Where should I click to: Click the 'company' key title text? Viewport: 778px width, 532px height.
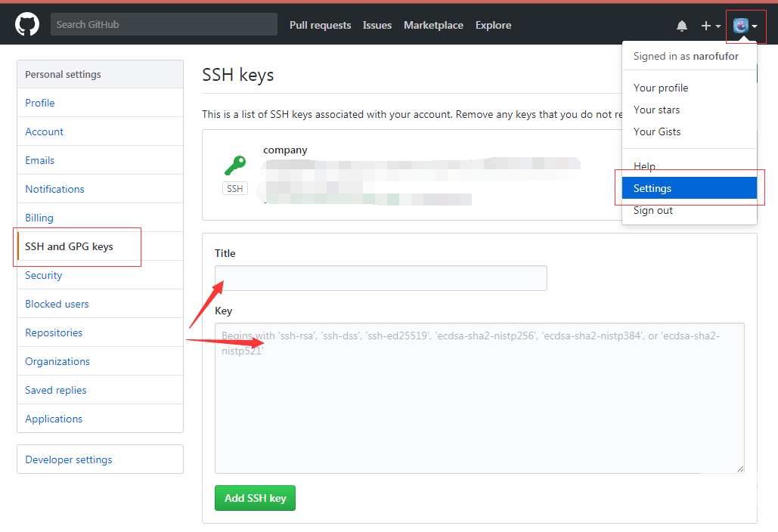285,150
